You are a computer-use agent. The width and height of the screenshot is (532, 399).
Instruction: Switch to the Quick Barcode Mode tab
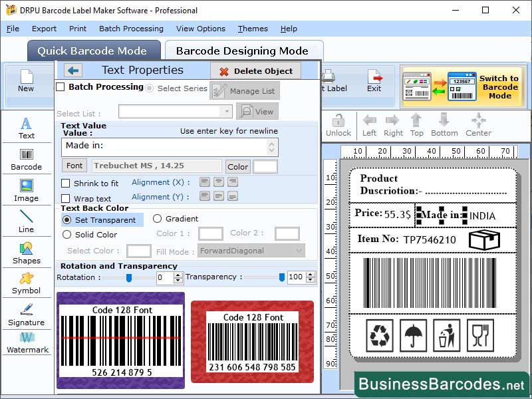(x=94, y=51)
